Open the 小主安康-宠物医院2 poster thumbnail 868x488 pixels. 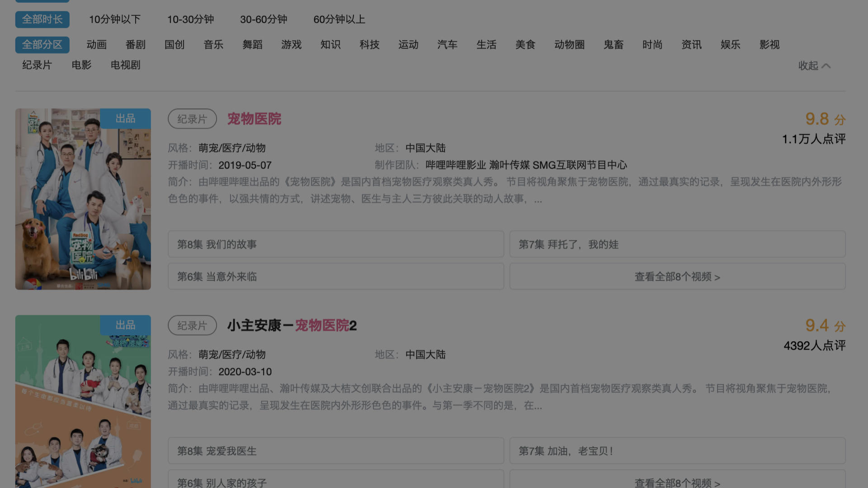pos(83,401)
